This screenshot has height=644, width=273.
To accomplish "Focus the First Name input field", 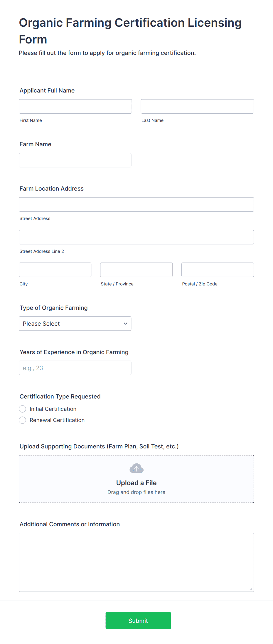I will point(75,106).
